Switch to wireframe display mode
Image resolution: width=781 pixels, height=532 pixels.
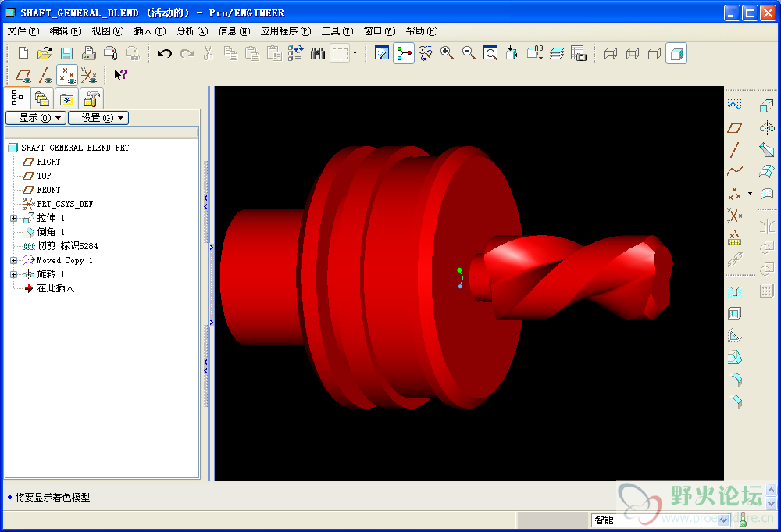[611, 53]
